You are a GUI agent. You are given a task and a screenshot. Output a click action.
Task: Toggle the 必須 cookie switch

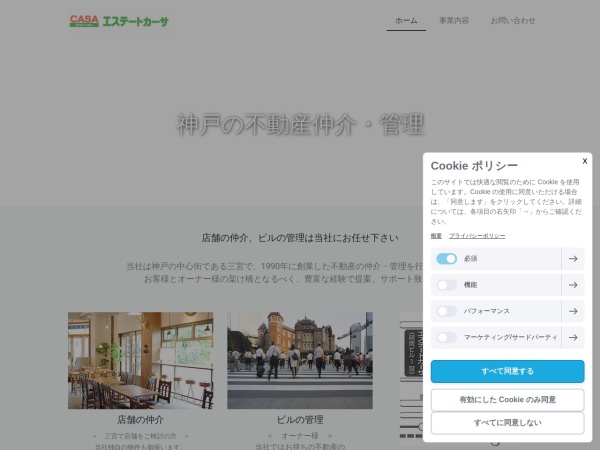click(446, 259)
